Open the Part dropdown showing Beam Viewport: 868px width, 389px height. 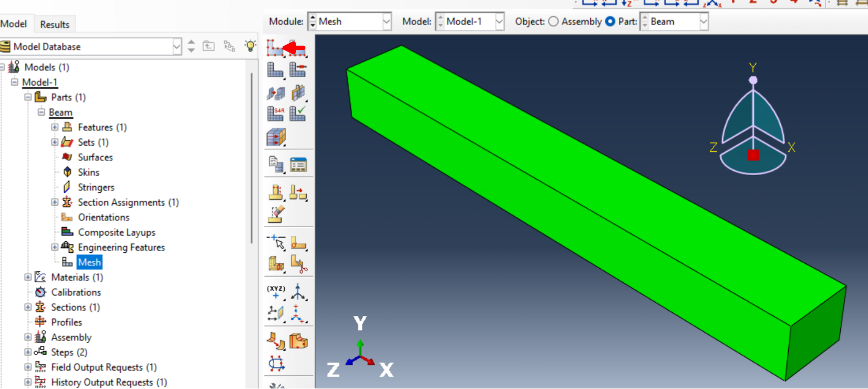703,22
